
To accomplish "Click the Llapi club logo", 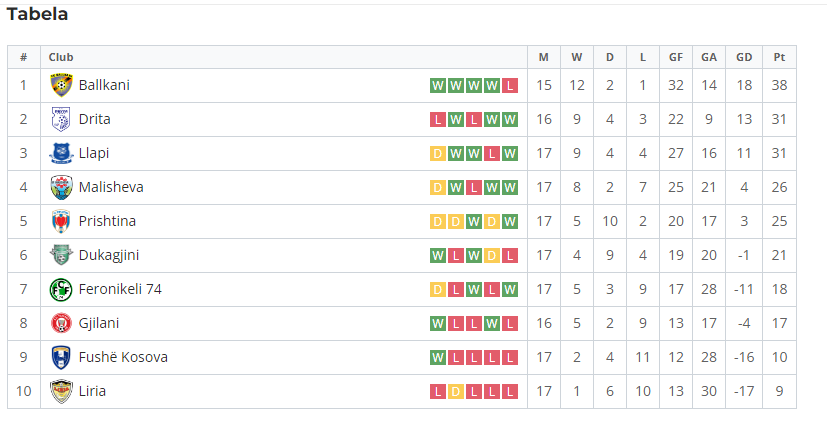I will pos(61,153).
